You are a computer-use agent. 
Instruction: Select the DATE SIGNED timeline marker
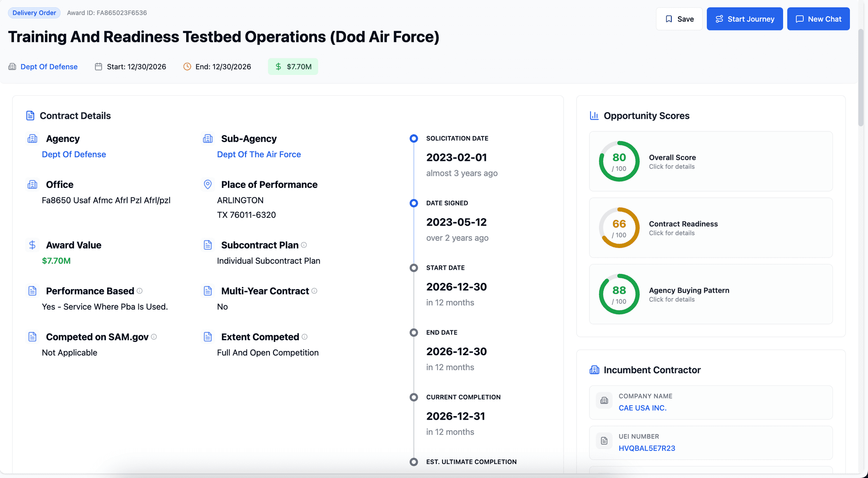coord(414,203)
